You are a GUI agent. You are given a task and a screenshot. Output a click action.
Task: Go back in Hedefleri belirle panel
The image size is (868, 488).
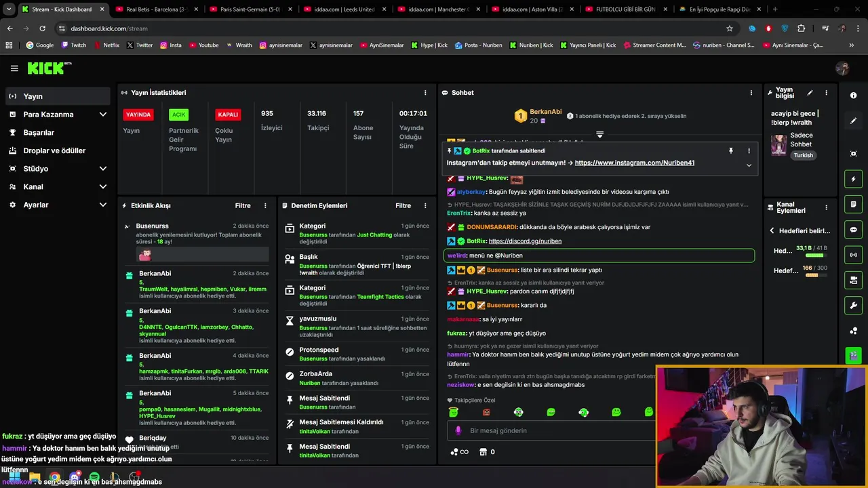[x=772, y=230]
